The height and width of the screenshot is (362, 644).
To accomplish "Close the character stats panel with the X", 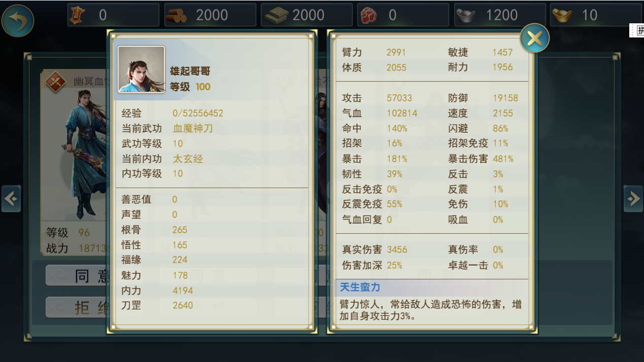I will pos(535,38).
